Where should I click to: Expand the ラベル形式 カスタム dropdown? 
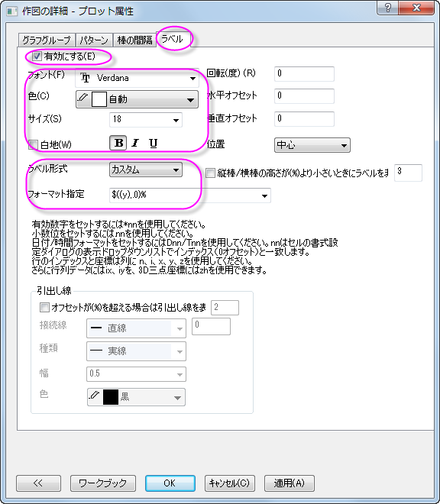click(x=146, y=170)
